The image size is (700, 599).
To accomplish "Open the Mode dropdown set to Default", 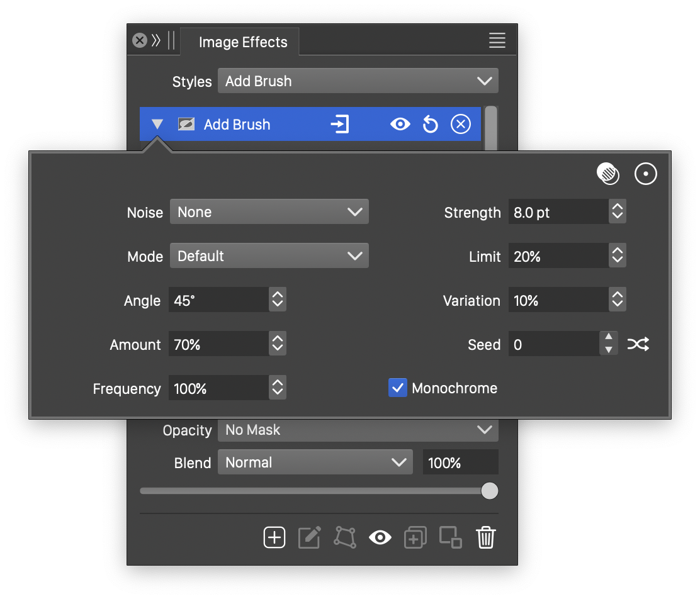I will (x=269, y=256).
